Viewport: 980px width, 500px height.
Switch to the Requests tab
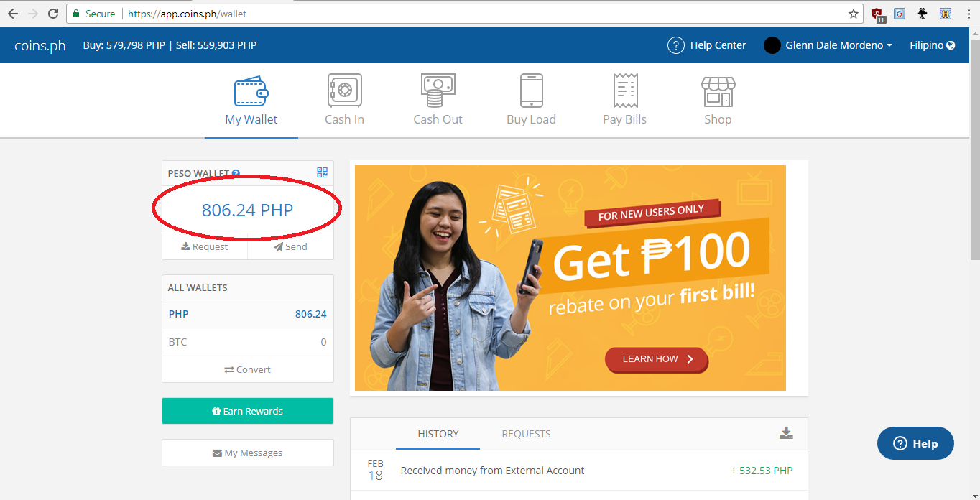point(526,434)
